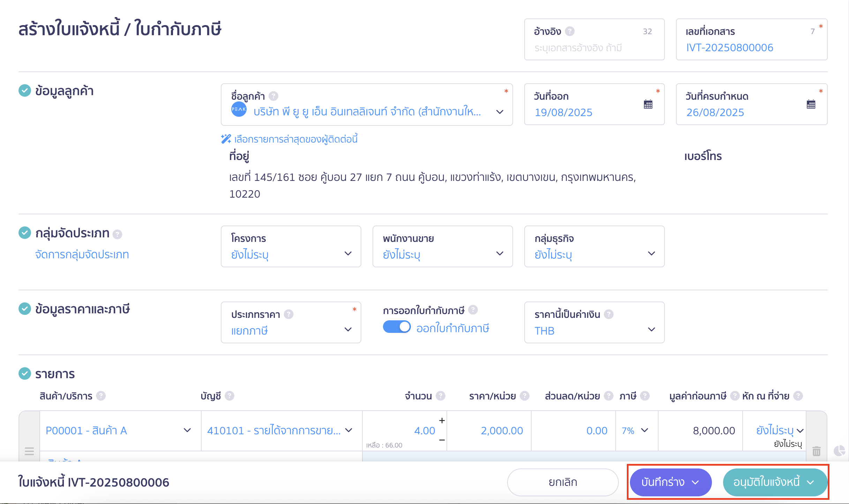Click the ข้อมูลราคาและภาษี section check icon

pyautogui.click(x=25, y=309)
